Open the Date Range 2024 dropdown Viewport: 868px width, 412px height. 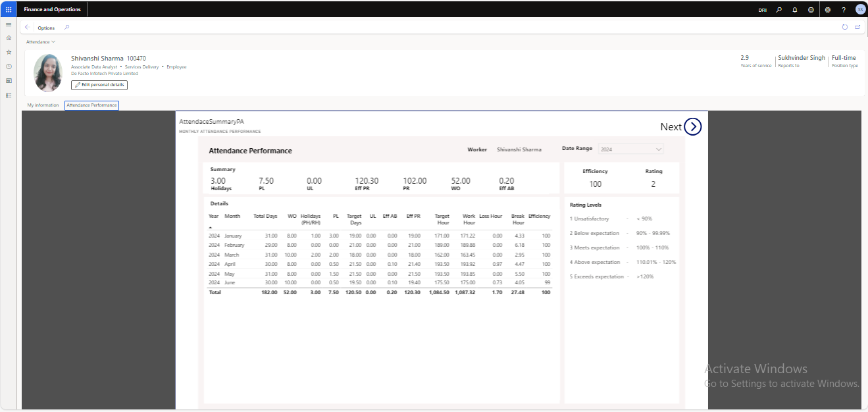point(630,148)
